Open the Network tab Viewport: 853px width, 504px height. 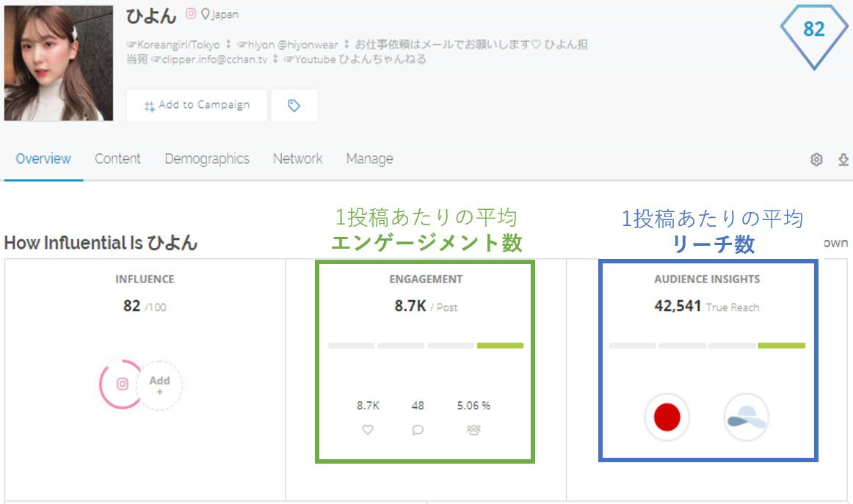[297, 158]
